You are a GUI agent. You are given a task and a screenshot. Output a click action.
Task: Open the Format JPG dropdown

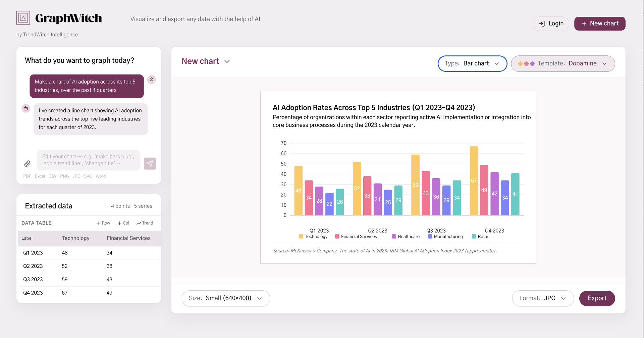pos(543,298)
